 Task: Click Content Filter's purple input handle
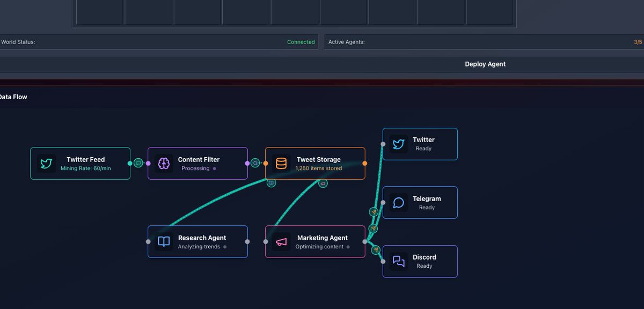[148, 163]
